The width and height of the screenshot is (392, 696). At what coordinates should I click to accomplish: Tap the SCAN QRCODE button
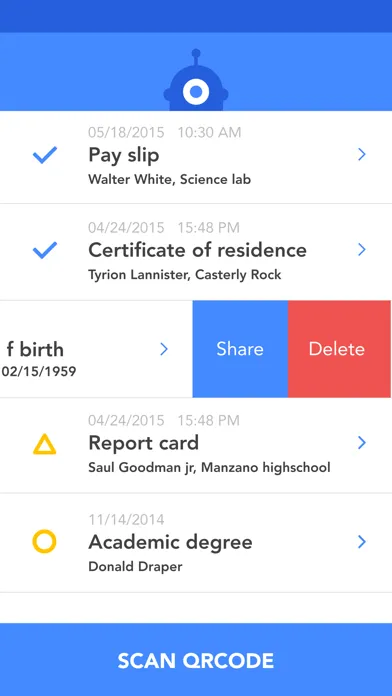[x=196, y=660]
